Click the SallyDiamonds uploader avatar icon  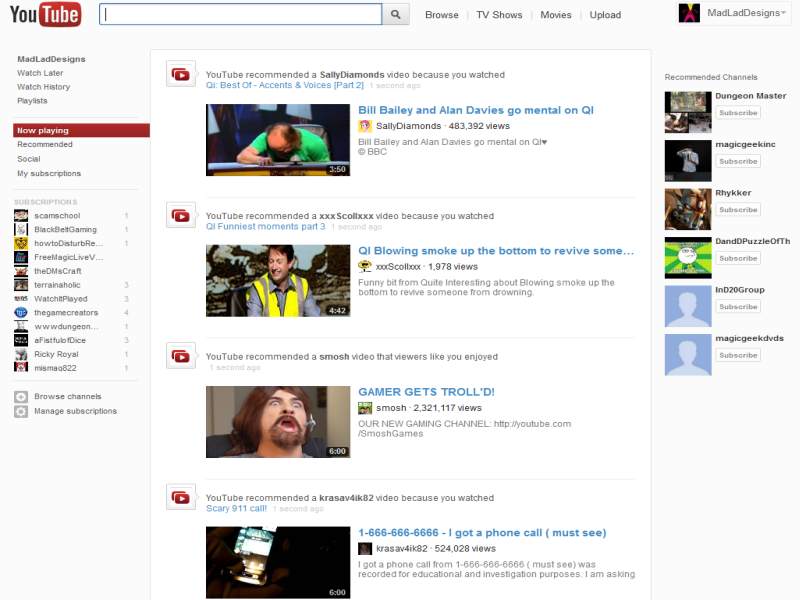pos(365,126)
